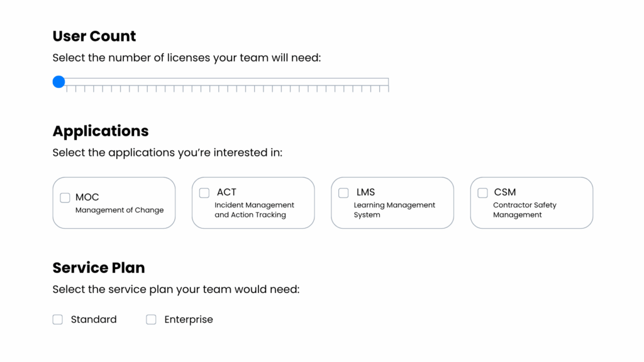Click the "Enterprise" plan label
644x362 pixels.
coord(189,319)
